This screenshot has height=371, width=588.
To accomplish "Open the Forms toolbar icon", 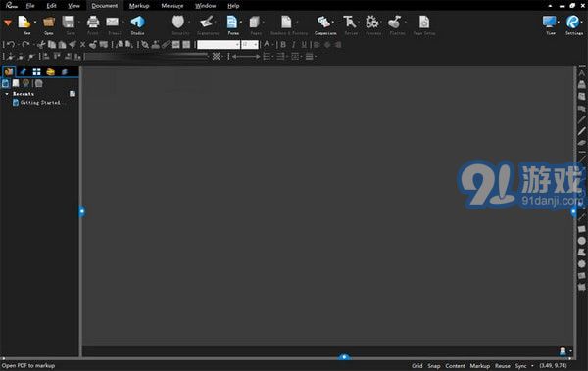I will pos(232,23).
